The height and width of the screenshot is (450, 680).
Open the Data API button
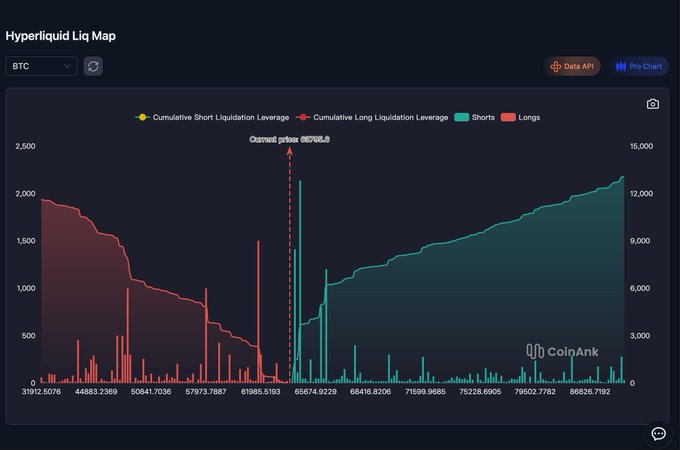[x=572, y=66]
